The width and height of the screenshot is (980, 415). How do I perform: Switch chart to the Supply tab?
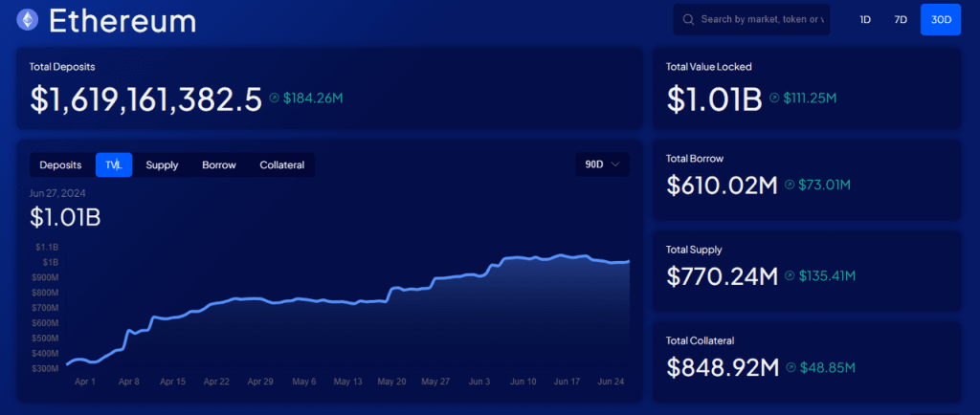(162, 165)
